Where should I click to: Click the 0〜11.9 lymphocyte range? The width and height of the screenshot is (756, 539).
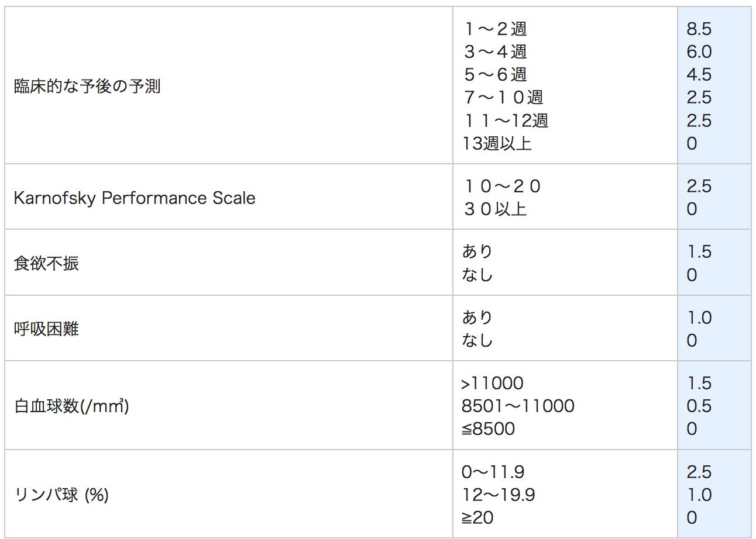click(x=493, y=472)
